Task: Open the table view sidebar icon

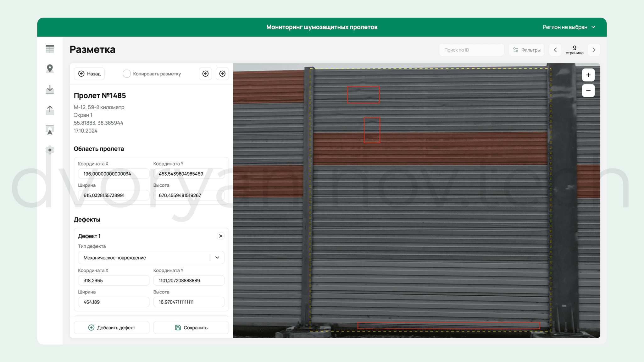Action: click(50, 49)
